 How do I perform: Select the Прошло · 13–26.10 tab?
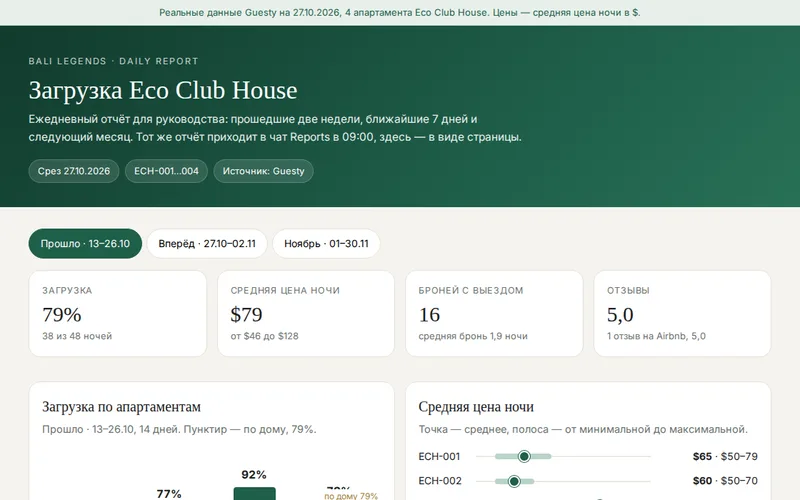pos(85,243)
